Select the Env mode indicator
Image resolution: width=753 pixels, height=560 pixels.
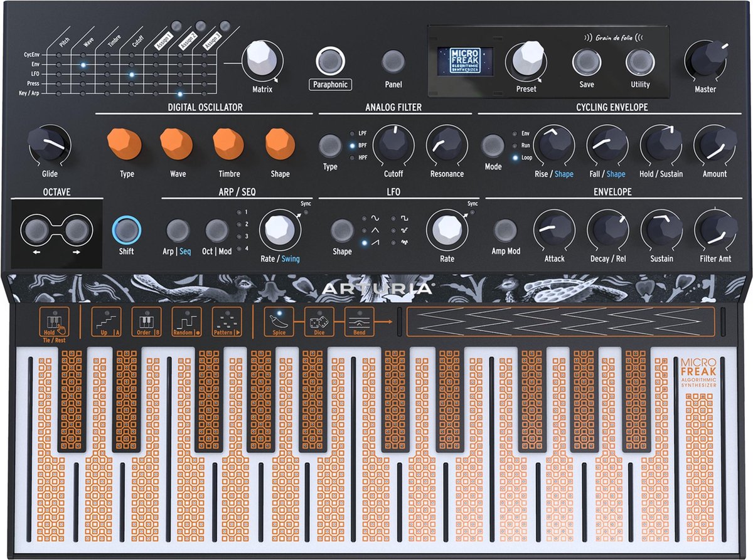point(515,134)
